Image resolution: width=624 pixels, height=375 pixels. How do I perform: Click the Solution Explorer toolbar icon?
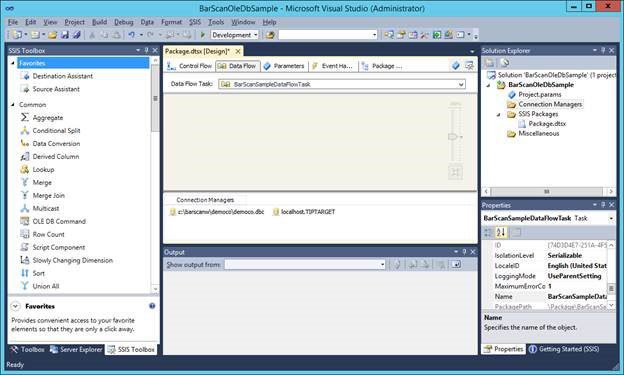(x=389, y=35)
